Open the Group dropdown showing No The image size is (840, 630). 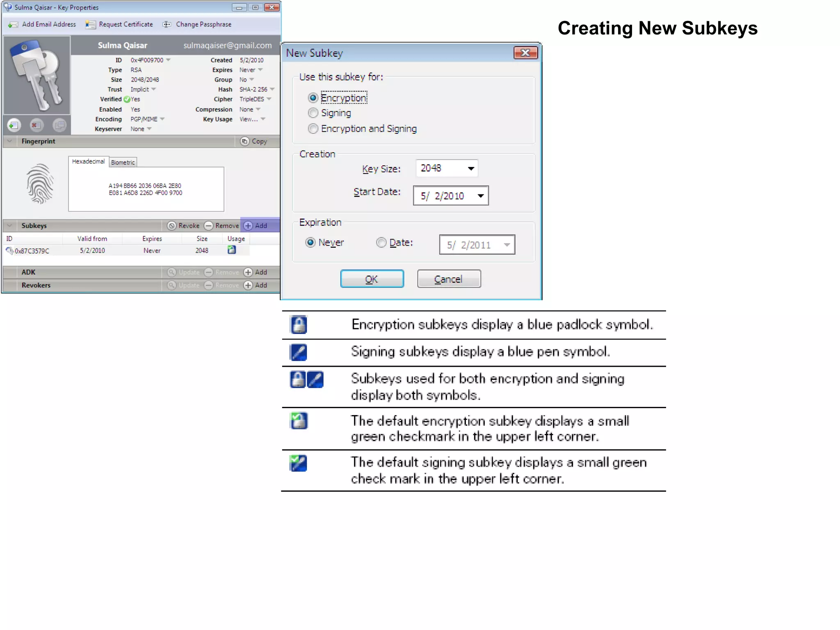click(x=251, y=80)
